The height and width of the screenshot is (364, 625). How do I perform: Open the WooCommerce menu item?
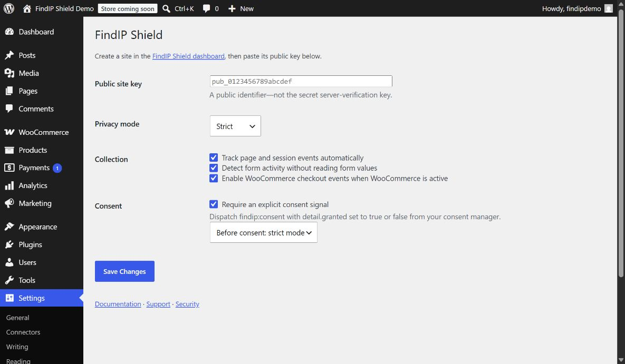pos(42,132)
